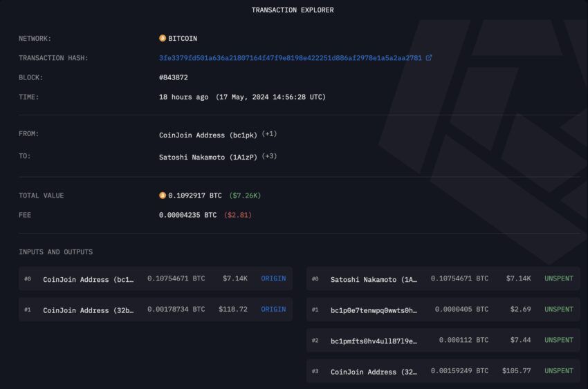
Task: Click the CoinJoin Address (bc1pk) sender
Action: (x=208, y=134)
